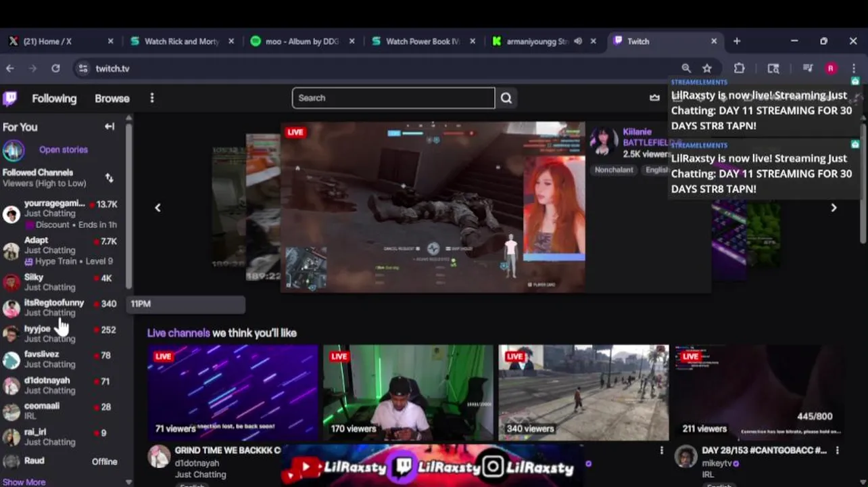Open the Following page
This screenshot has width=868, height=487.
[x=54, y=99]
